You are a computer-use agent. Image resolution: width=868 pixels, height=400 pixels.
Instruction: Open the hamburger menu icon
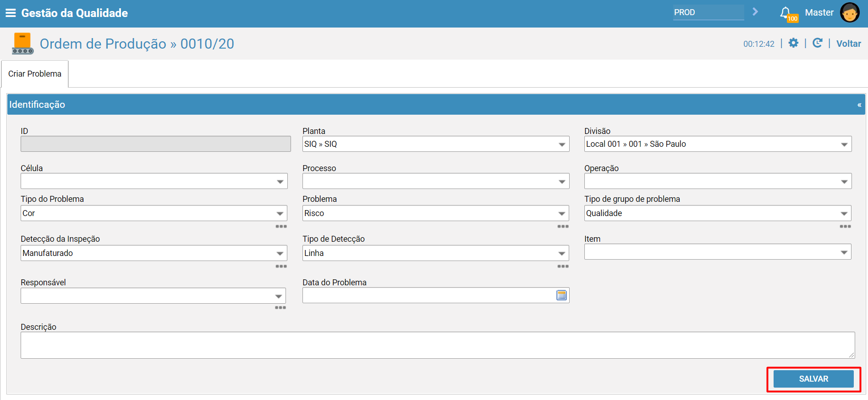point(11,13)
